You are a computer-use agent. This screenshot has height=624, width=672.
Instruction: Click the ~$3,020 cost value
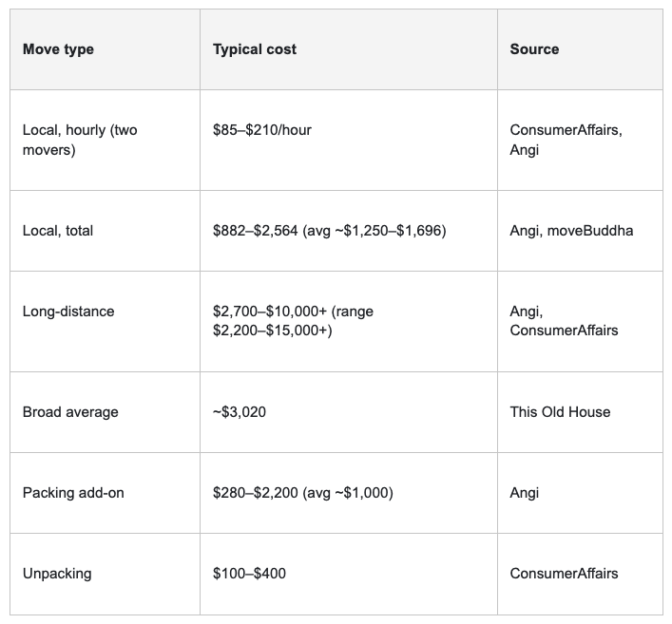point(240,411)
